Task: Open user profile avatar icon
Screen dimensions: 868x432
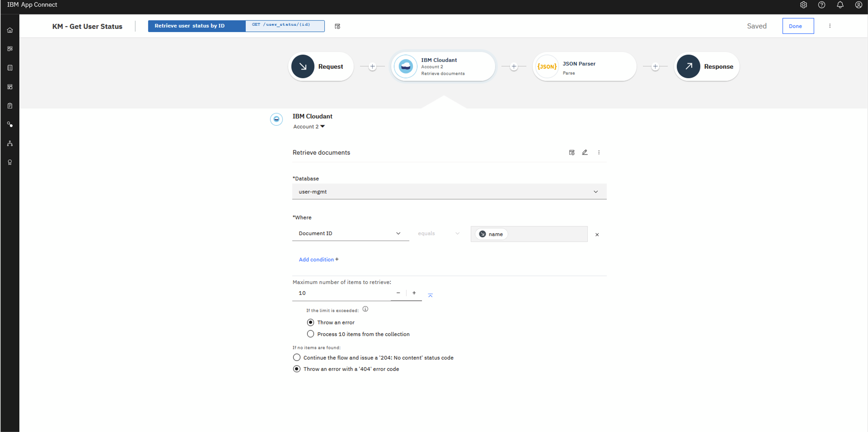Action: [x=859, y=5]
